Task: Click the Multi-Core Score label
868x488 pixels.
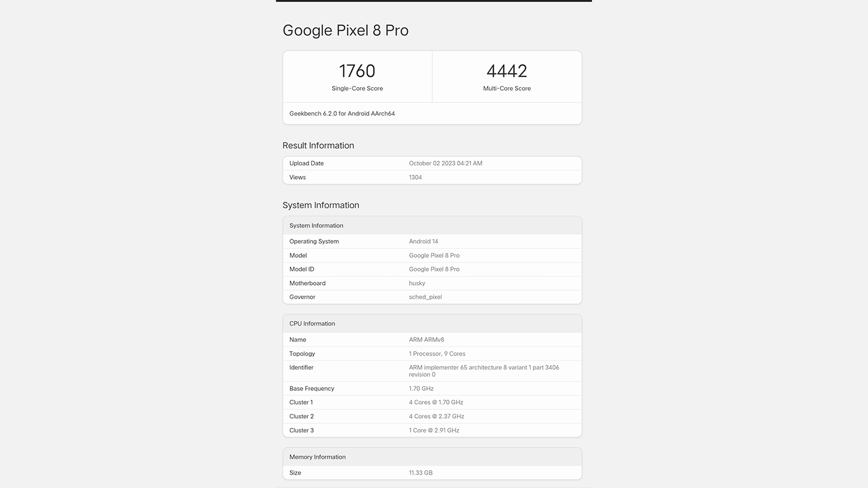Action: pyautogui.click(x=507, y=88)
